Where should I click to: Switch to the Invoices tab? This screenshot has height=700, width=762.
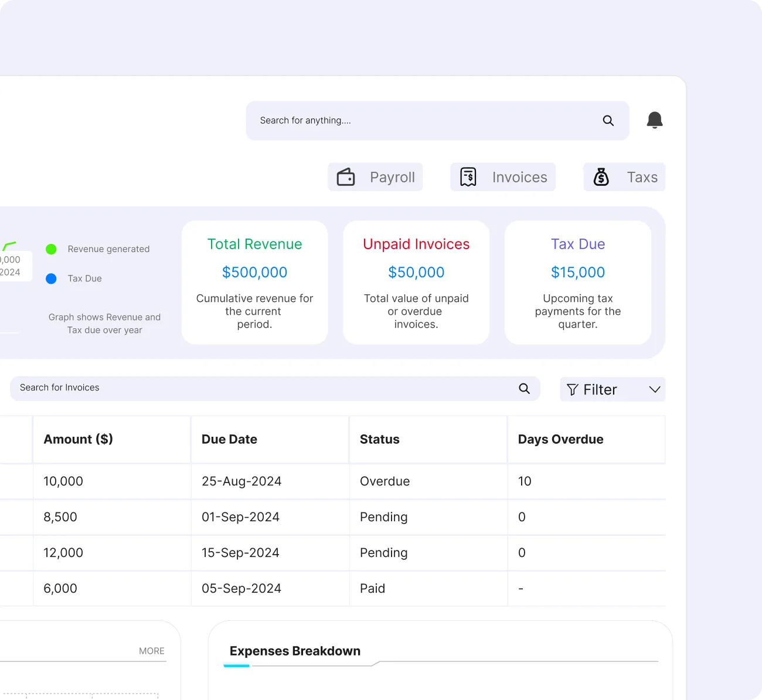point(503,177)
